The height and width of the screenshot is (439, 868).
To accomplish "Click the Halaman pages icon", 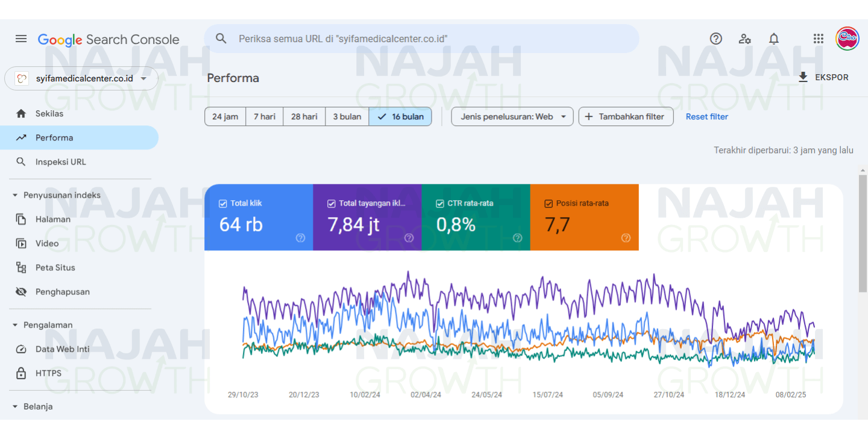I will point(21,219).
